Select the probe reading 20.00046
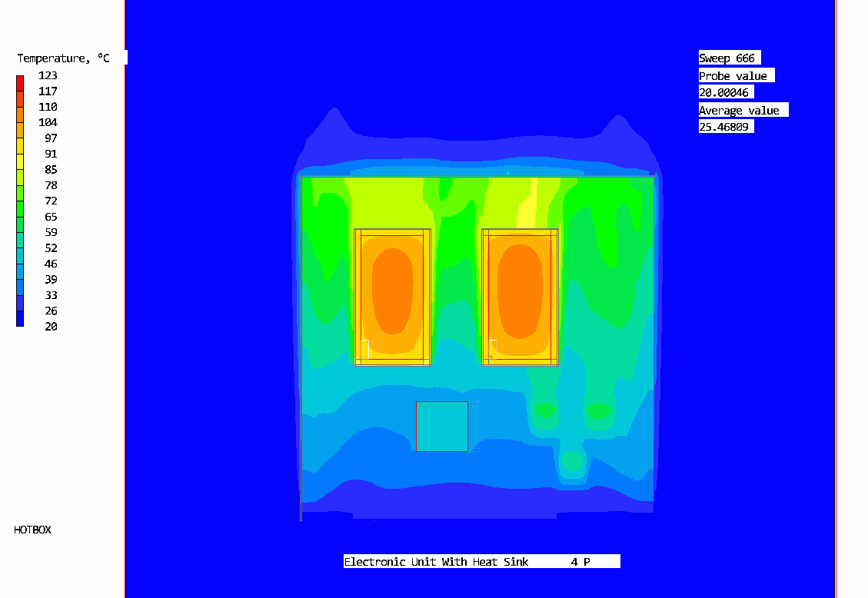 724,93
